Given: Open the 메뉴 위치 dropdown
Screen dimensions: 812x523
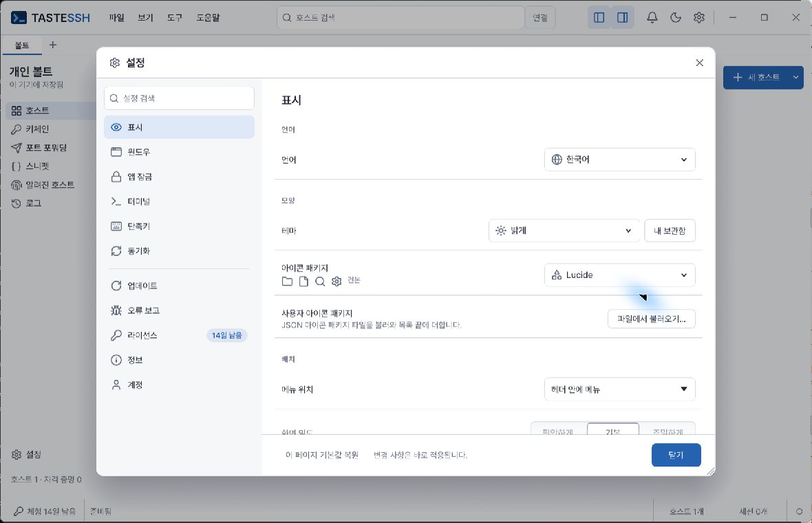Looking at the screenshot, I should pos(619,389).
